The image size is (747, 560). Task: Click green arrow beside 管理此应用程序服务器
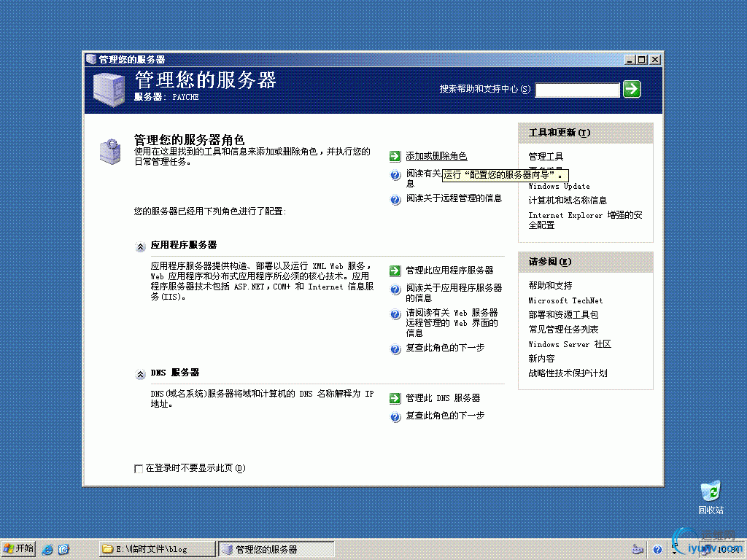pyautogui.click(x=395, y=271)
